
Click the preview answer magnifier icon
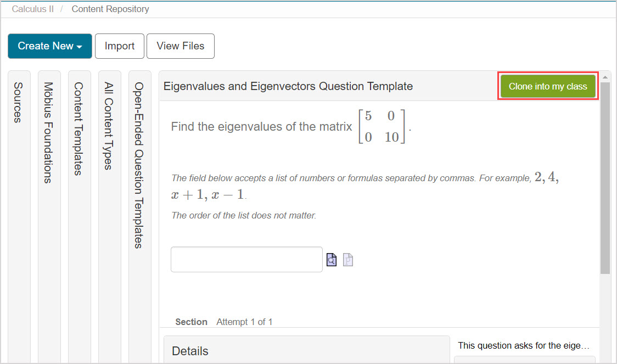click(332, 260)
